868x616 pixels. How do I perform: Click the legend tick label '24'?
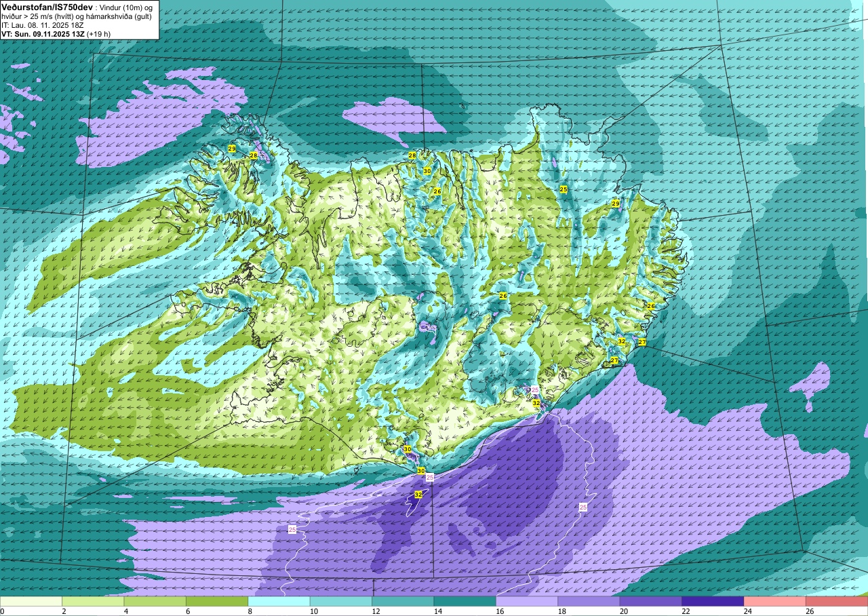(748, 611)
